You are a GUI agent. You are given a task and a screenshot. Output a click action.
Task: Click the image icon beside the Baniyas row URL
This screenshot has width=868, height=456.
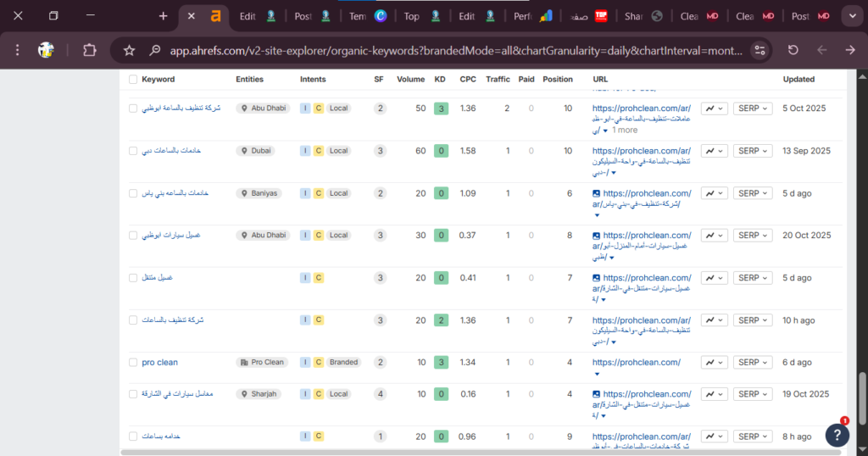[x=597, y=193]
